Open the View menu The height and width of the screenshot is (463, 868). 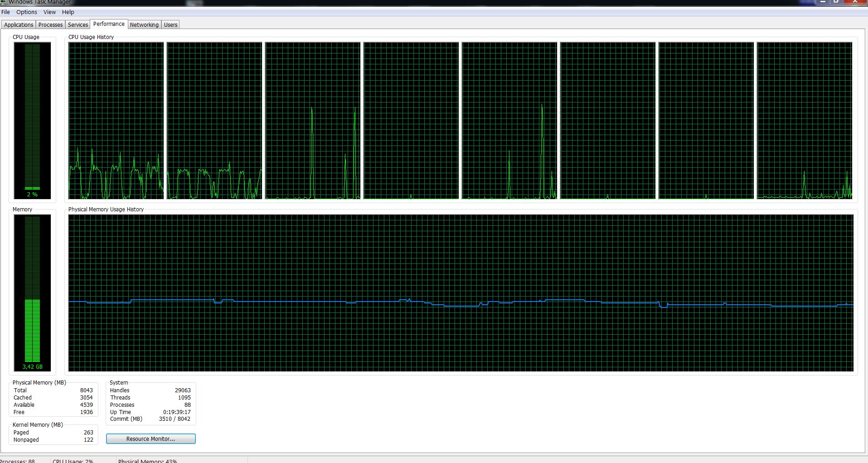[49, 12]
